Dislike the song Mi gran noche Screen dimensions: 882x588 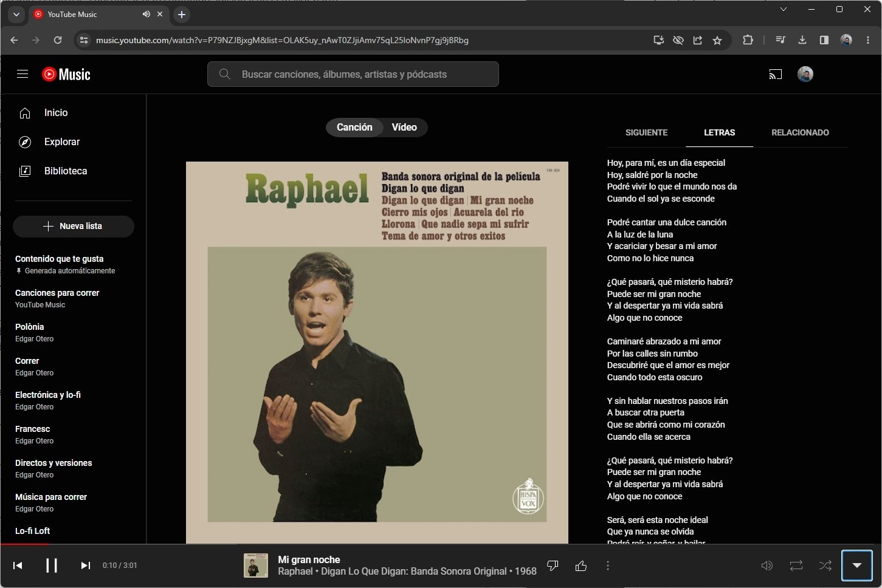pos(553,566)
